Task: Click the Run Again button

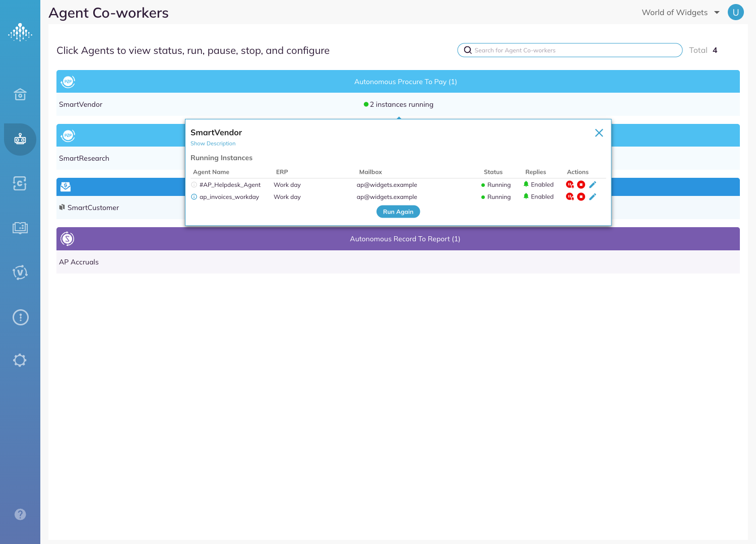Action: click(398, 212)
